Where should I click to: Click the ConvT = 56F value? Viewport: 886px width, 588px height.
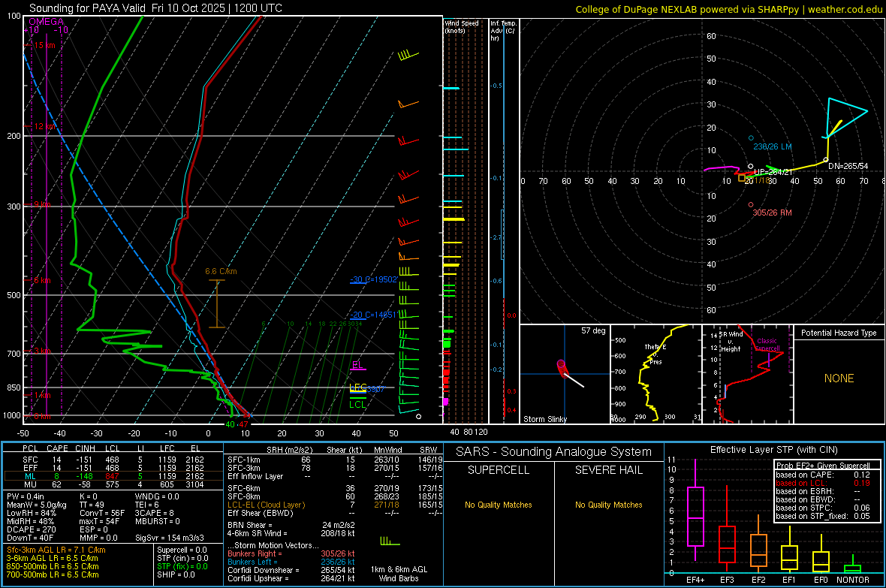[102, 513]
